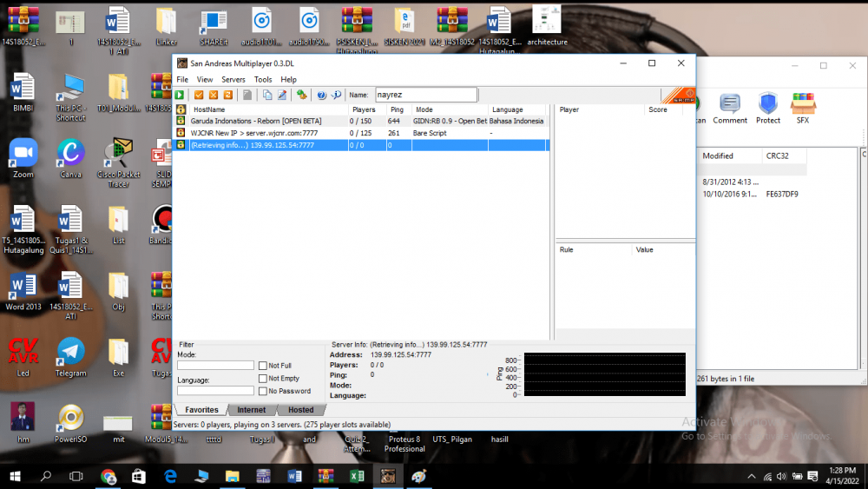The width and height of the screenshot is (868, 489).
Task: Switch to the Internet tab
Action: click(252, 410)
